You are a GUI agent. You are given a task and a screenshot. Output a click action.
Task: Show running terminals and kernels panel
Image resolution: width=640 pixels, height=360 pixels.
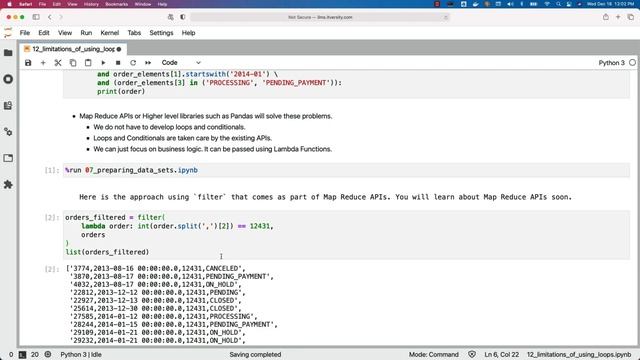tap(8, 79)
